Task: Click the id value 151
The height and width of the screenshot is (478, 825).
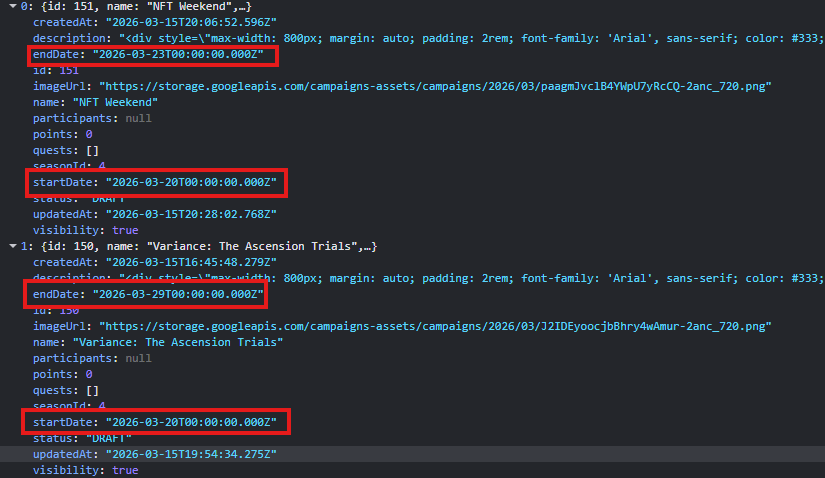Action: click(69, 70)
